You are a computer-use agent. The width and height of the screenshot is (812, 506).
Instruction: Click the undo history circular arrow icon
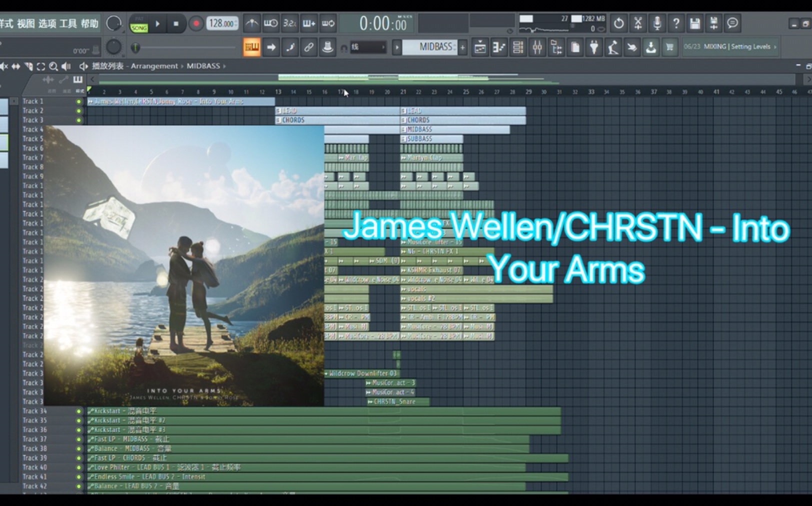click(x=618, y=23)
